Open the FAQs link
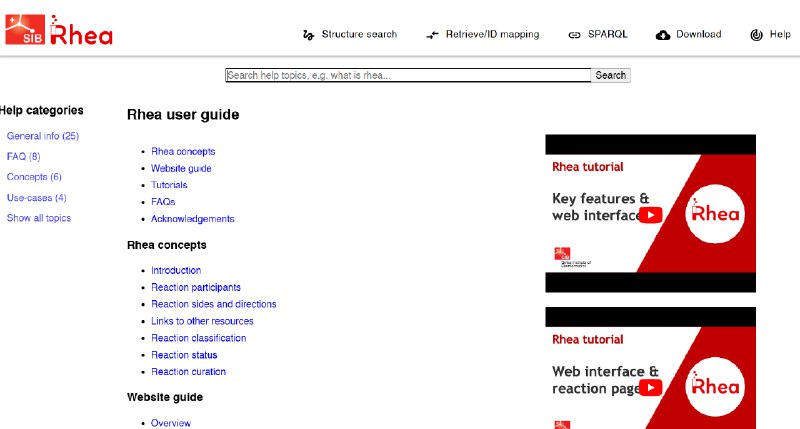800x429 pixels. (x=163, y=201)
